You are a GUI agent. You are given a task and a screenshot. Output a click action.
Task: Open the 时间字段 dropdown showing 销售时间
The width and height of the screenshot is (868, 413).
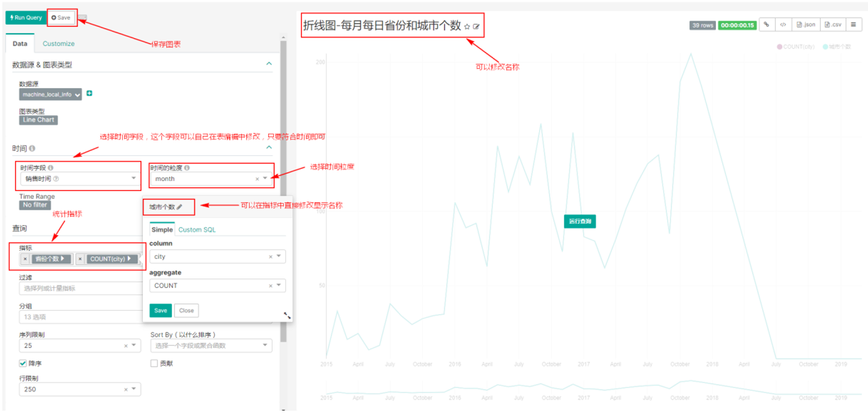(x=80, y=179)
